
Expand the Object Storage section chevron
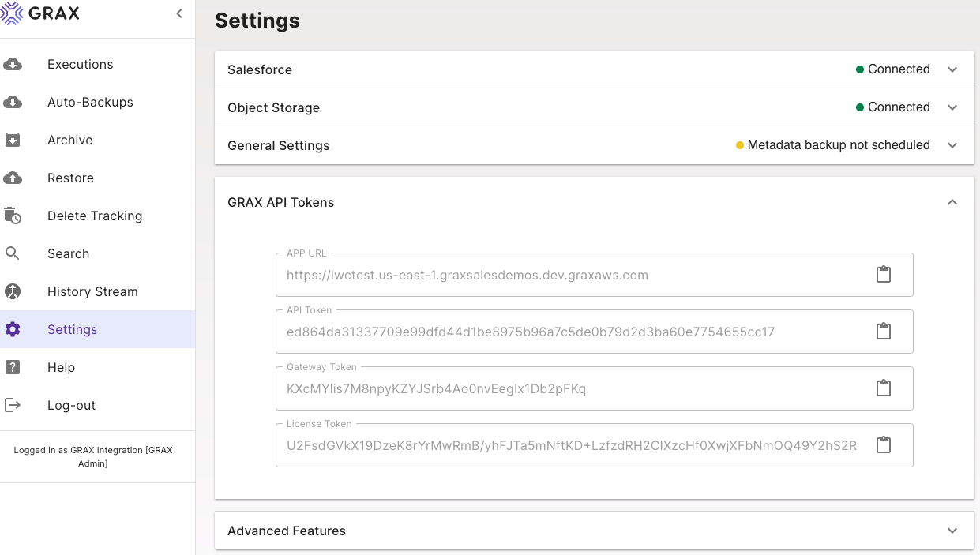[x=952, y=107]
